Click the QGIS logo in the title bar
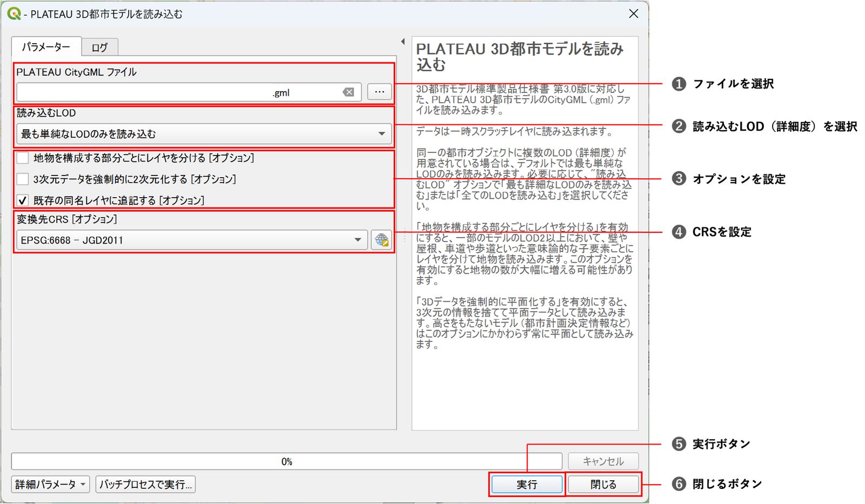Image resolution: width=865 pixels, height=504 pixels. click(x=14, y=14)
